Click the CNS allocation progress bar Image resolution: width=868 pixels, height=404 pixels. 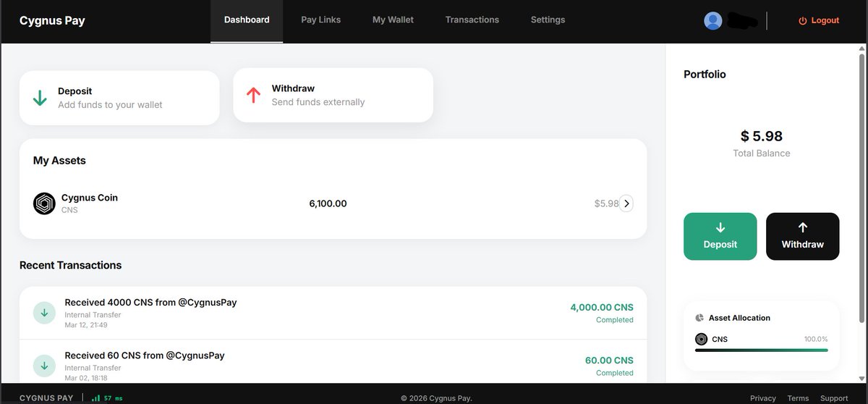coord(762,350)
